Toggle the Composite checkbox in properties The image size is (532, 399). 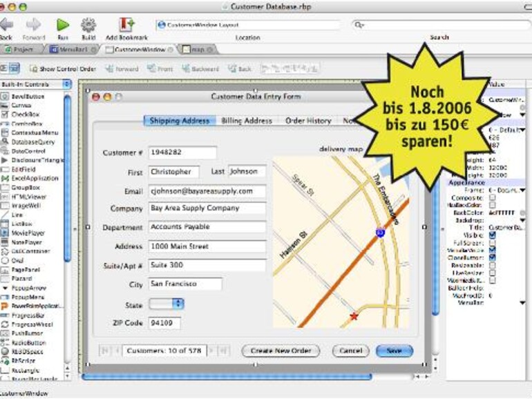coord(493,197)
